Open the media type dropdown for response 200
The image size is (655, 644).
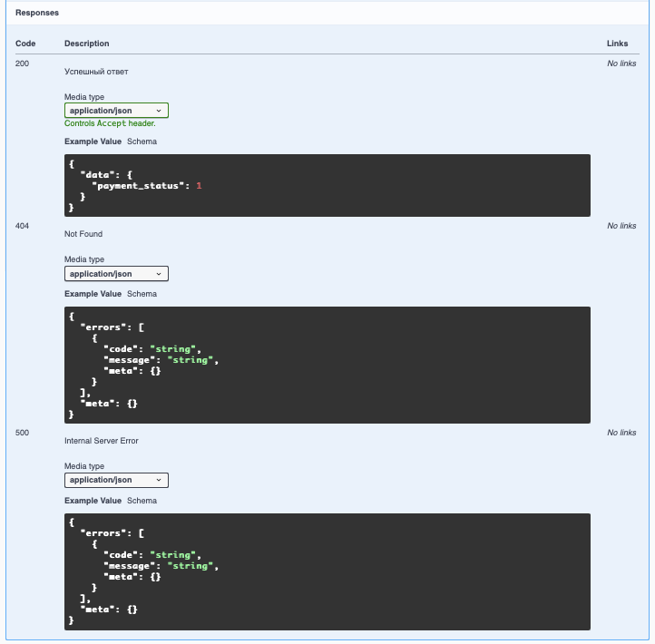[116, 111]
